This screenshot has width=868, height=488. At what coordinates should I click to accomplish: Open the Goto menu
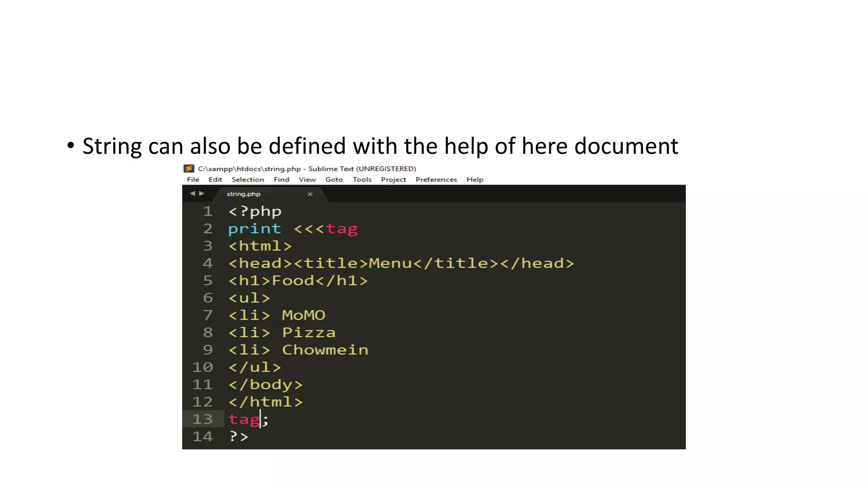point(334,180)
